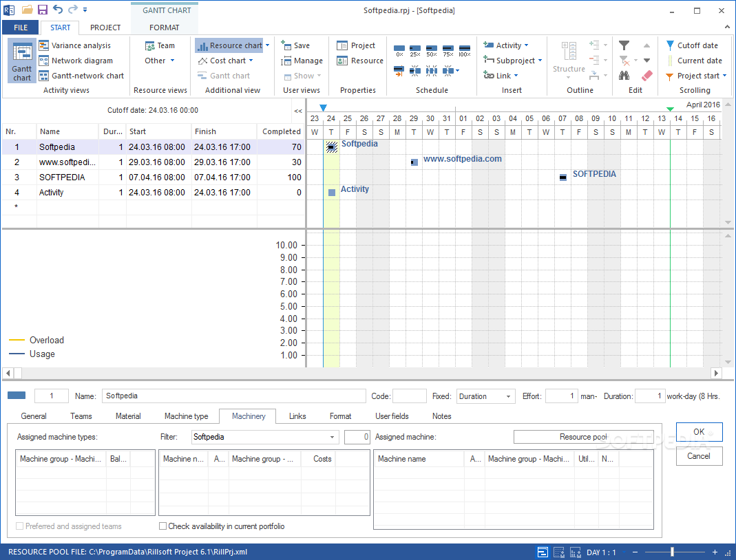Open the Activity insert dropdown
Screen dimensions: 736x560
526,45
